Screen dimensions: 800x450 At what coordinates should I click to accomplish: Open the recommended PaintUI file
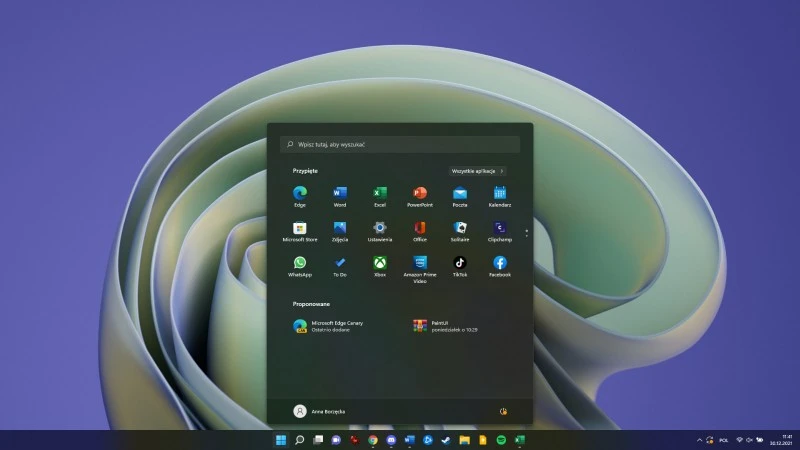(445, 326)
